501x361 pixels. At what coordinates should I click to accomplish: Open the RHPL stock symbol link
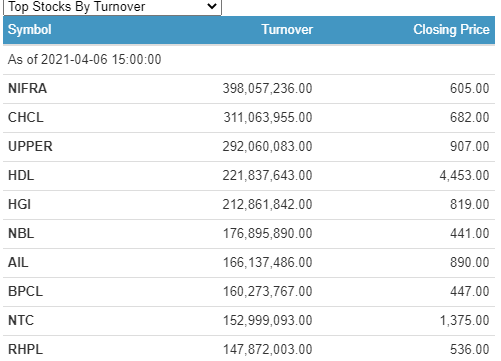pyautogui.click(x=25, y=349)
